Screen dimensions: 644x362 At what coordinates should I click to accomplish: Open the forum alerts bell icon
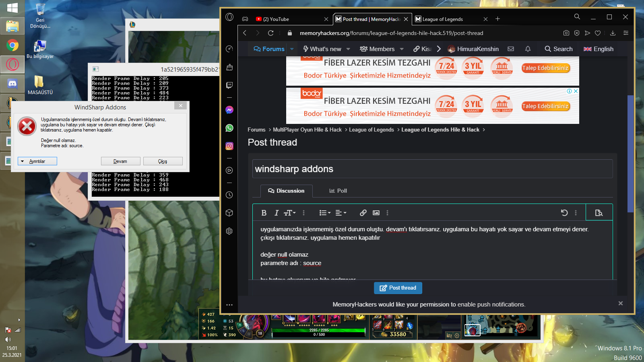528,49
